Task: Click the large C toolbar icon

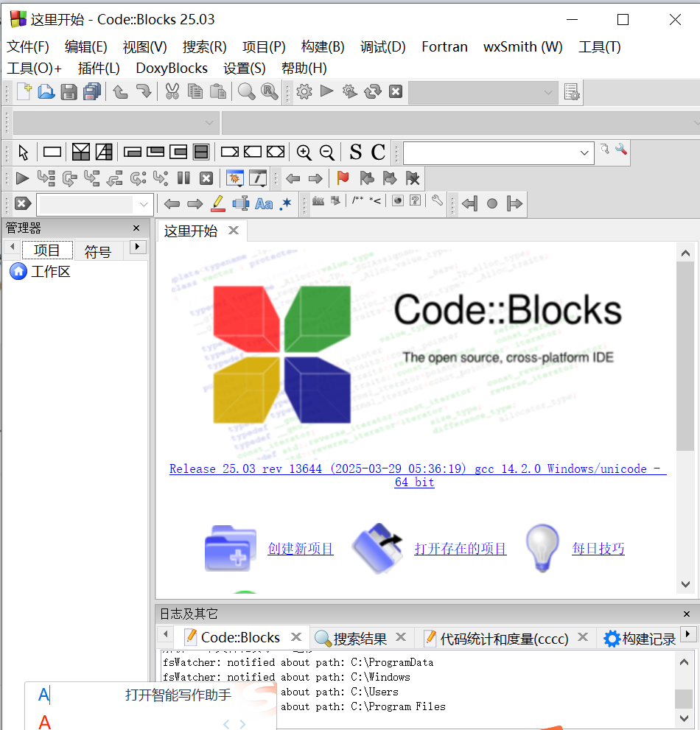Action: (378, 152)
